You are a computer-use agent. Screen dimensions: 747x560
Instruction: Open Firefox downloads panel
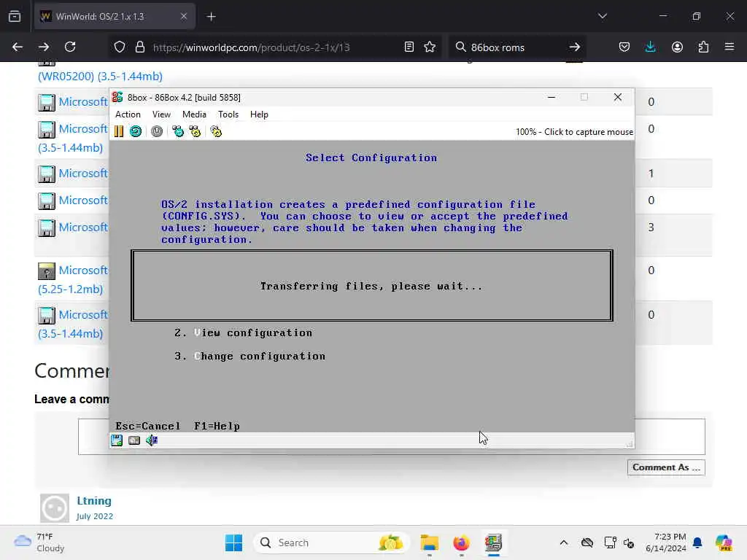point(650,47)
